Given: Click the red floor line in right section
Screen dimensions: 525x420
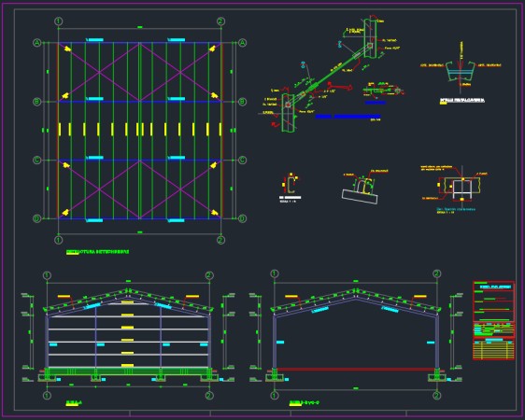Looking at the screenshot, I should [356, 370].
